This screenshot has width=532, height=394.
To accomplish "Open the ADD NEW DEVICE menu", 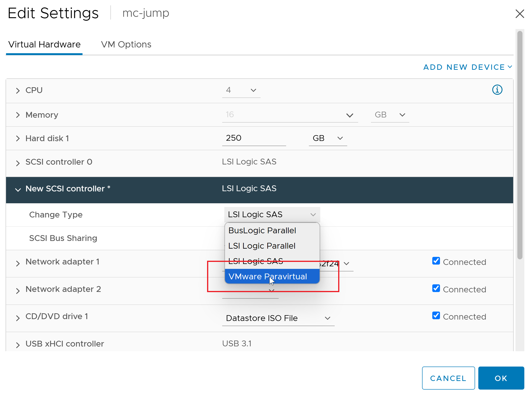I will [468, 67].
